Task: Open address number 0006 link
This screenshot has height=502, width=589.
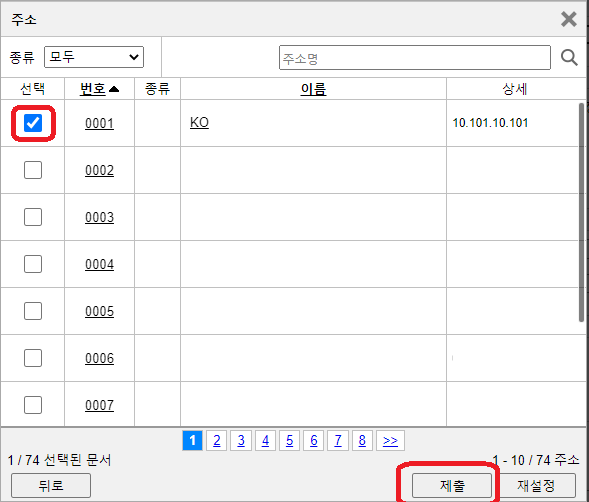Action: (99, 358)
